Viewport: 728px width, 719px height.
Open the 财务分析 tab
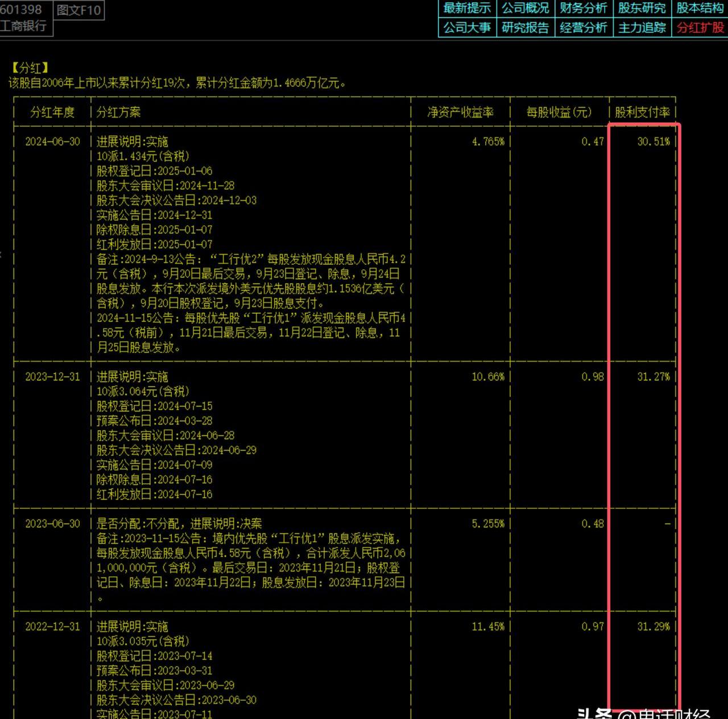(584, 8)
